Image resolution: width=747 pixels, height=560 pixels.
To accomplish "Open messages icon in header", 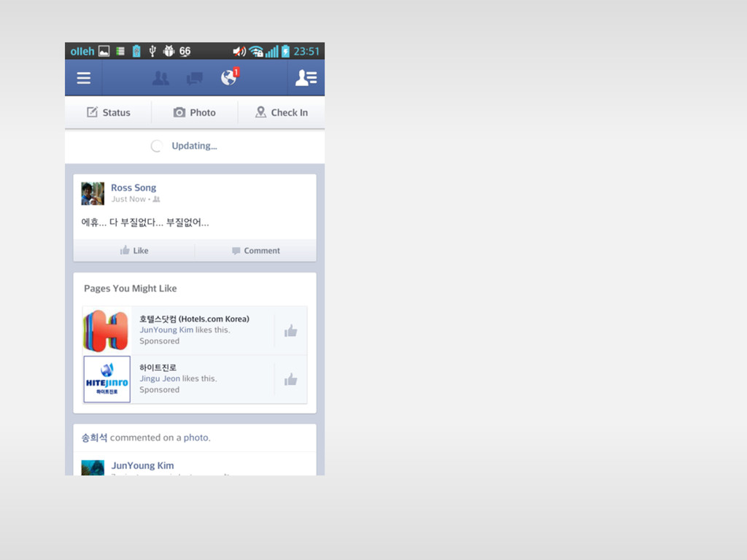I will 194,79.
